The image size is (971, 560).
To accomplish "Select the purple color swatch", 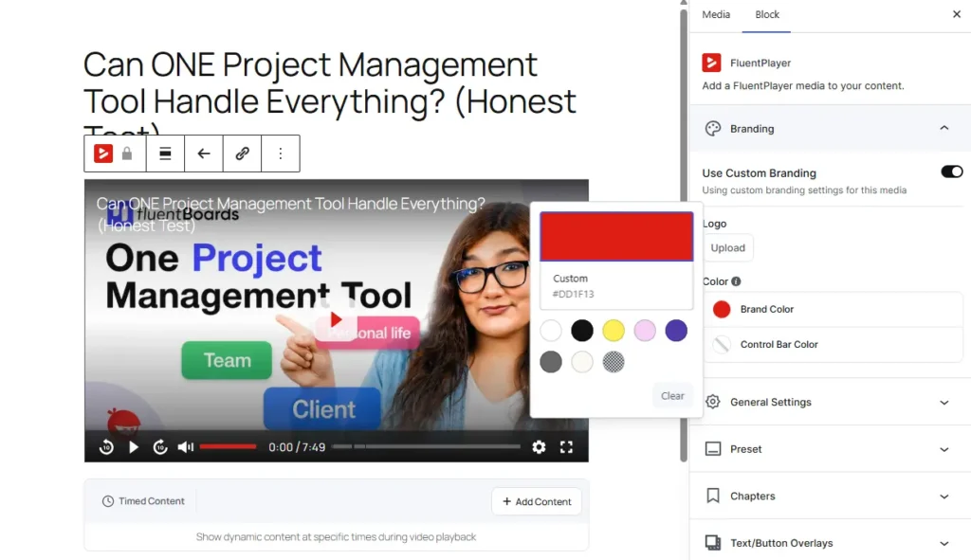I will (676, 331).
